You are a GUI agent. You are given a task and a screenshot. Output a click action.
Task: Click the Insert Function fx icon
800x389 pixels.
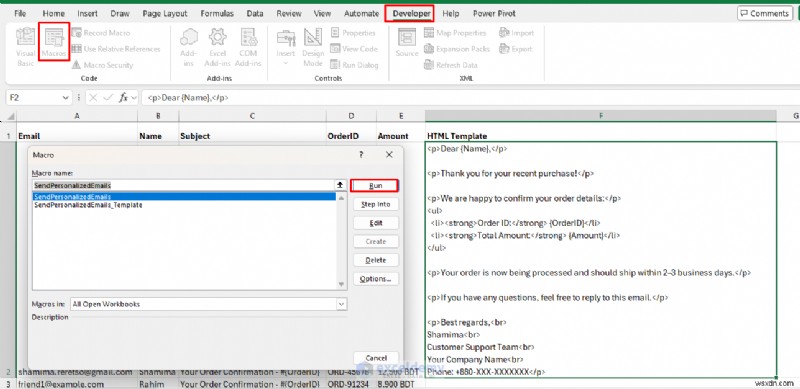(123, 98)
